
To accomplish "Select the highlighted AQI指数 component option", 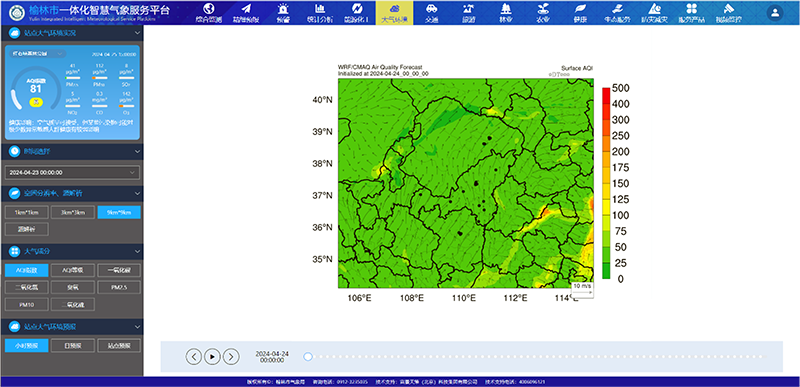I will click(x=27, y=270).
